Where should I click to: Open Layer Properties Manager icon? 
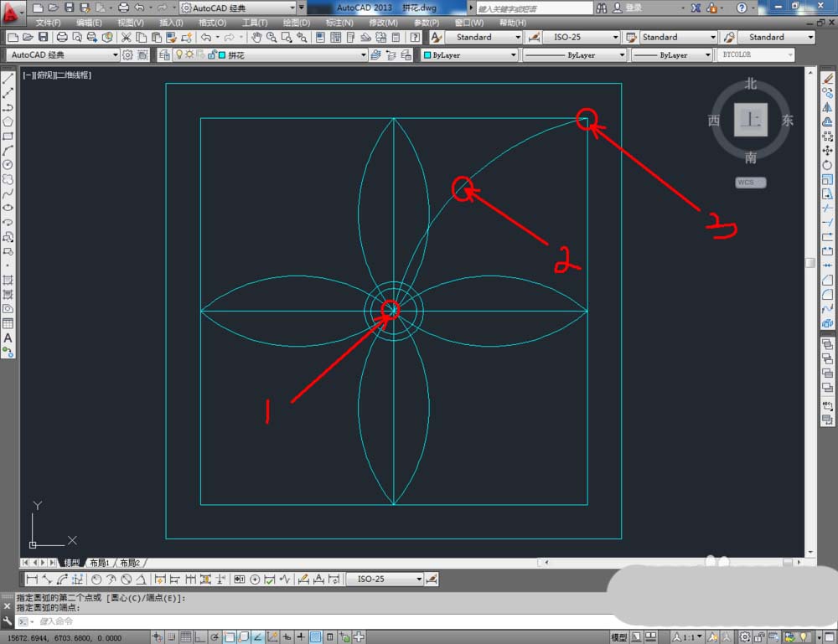164,55
